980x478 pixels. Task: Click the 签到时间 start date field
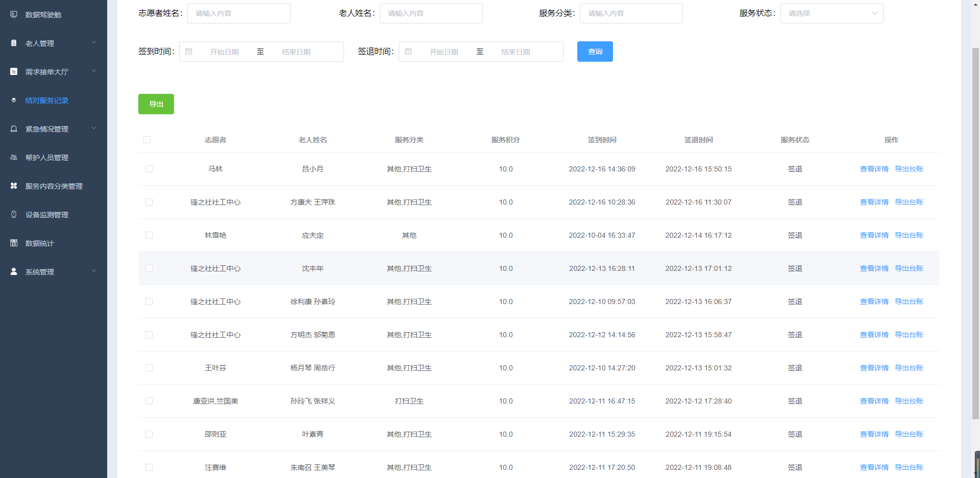coord(225,52)
